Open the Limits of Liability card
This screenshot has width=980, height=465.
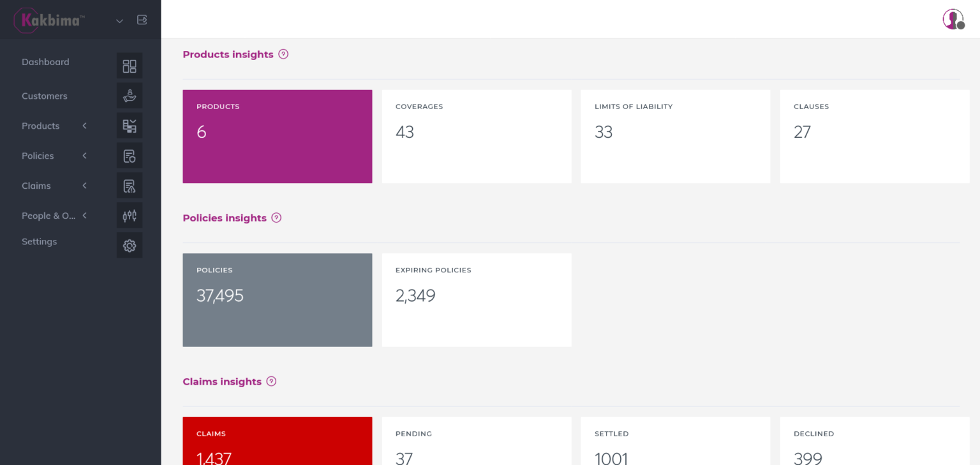coord(676,137)
